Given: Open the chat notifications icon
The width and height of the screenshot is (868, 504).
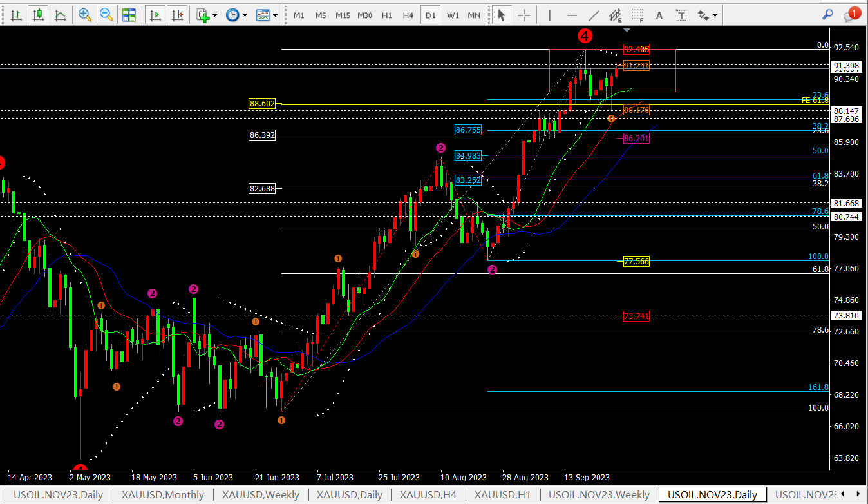Looking at the screenshot, I should (851, 14).
